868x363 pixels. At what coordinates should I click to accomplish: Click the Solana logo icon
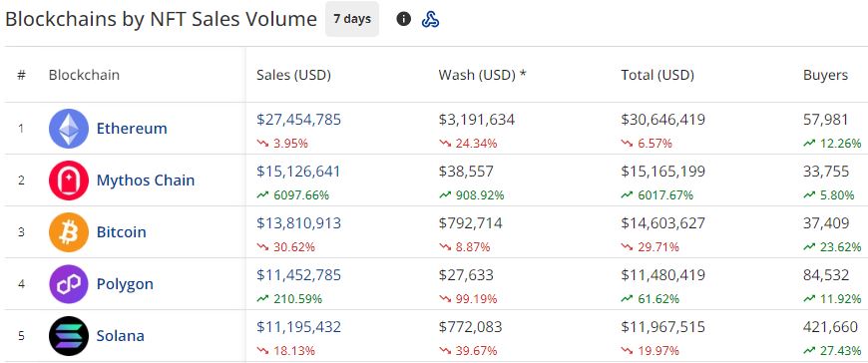69,336
